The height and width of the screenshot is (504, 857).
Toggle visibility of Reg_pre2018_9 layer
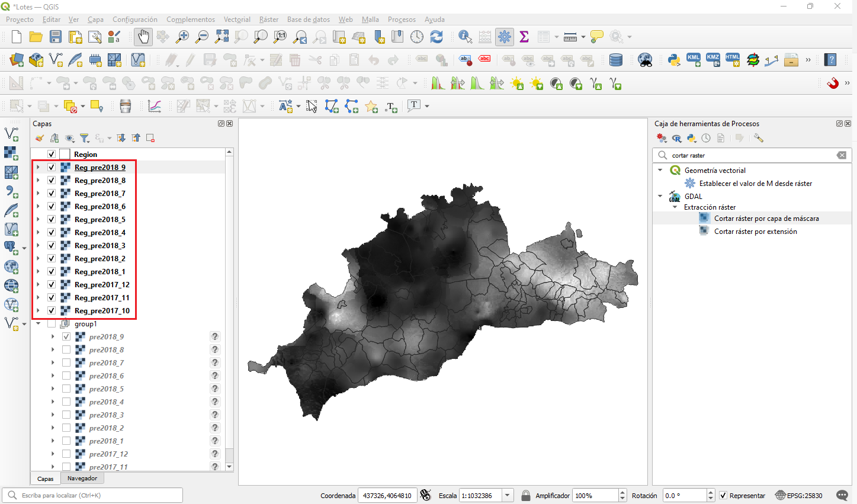tap(52, 168)
